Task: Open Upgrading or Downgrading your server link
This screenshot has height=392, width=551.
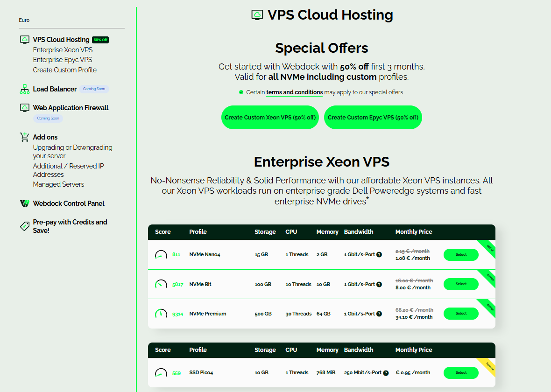Action: 73,151
